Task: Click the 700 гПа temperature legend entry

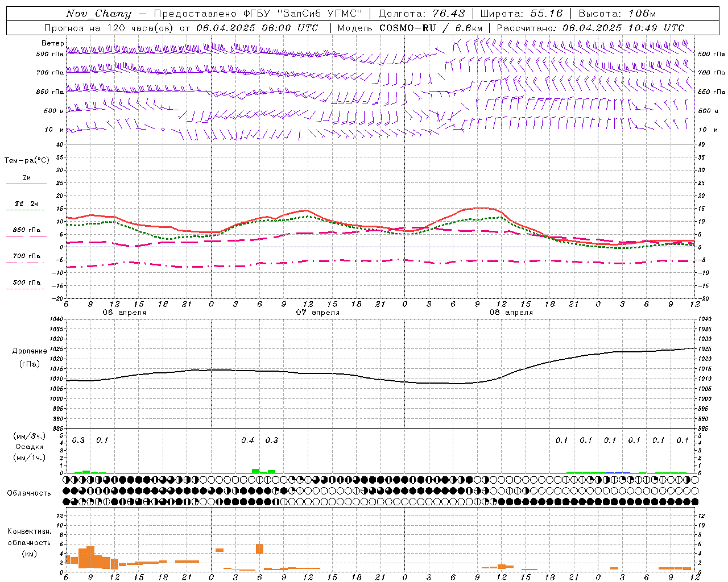Action: [27, 256]
